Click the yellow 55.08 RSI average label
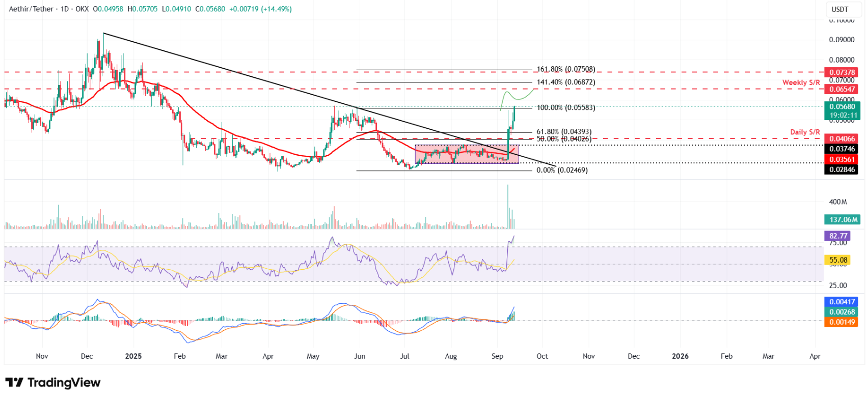 838,260
